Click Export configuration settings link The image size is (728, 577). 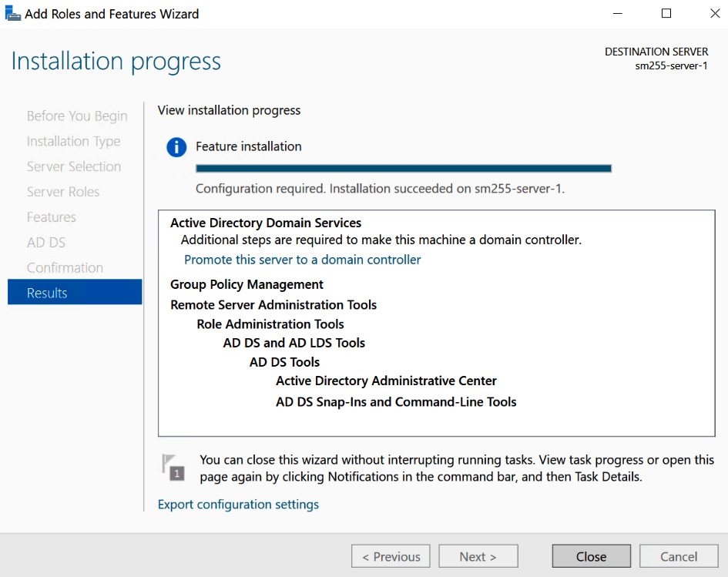tap(238, 504)
